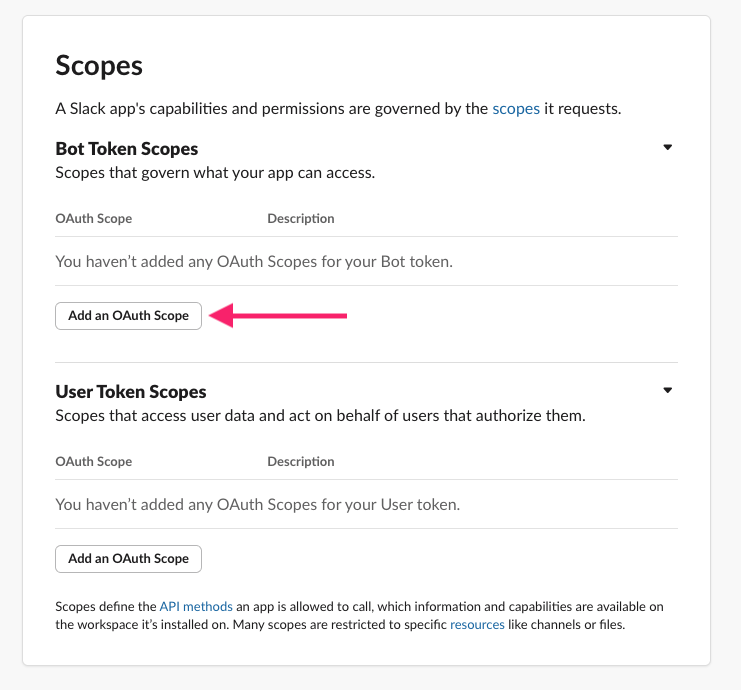
Task: Collapse the Bot Token Scopes section arrow
Action: coord(668,148)
